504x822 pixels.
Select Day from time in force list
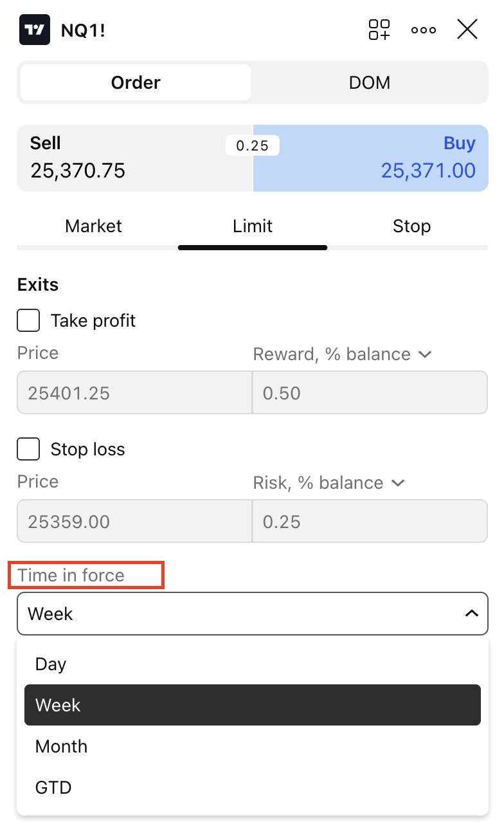coord(51,664)
